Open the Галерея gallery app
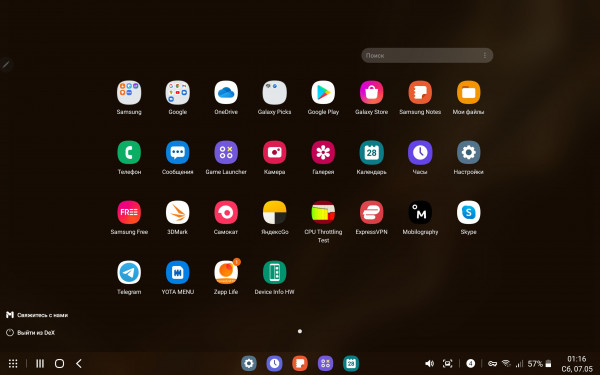 click(323, 152)
